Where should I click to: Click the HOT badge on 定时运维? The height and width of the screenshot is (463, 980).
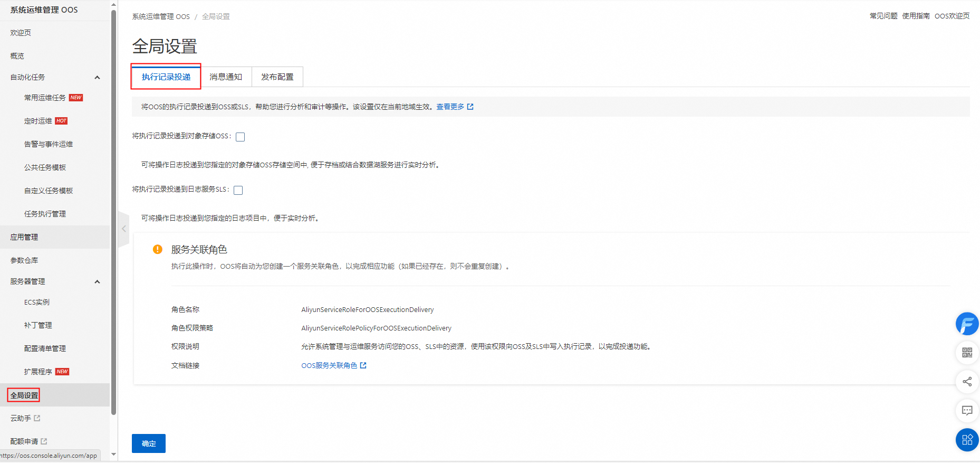(x=61, y=121)
